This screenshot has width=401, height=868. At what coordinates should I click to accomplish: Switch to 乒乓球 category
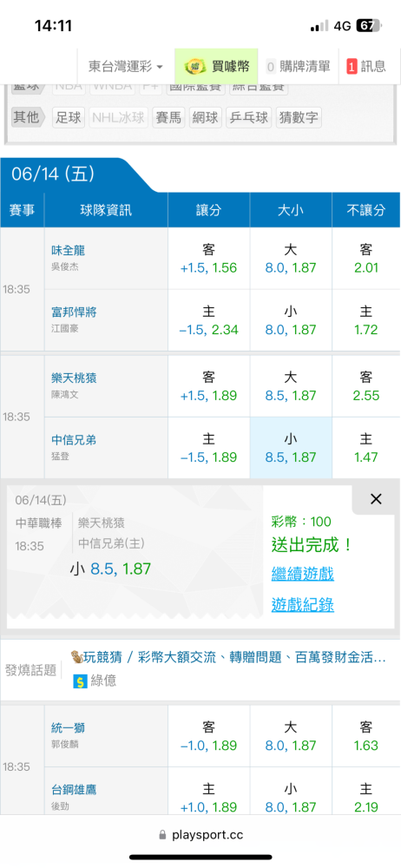[248, 117]
